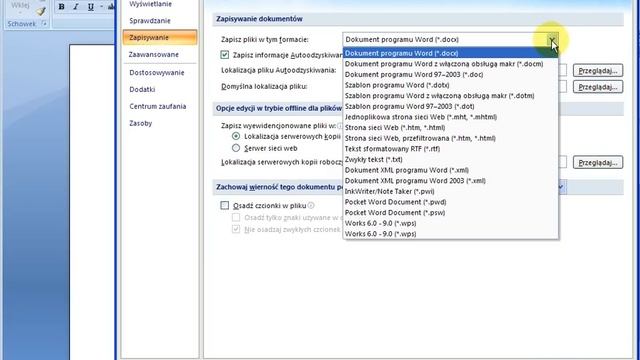This screenshot has width=640, height=360.
Task: Choose Strona sieci Web, przefiltrowana option
Action: [x=451, y=138]
